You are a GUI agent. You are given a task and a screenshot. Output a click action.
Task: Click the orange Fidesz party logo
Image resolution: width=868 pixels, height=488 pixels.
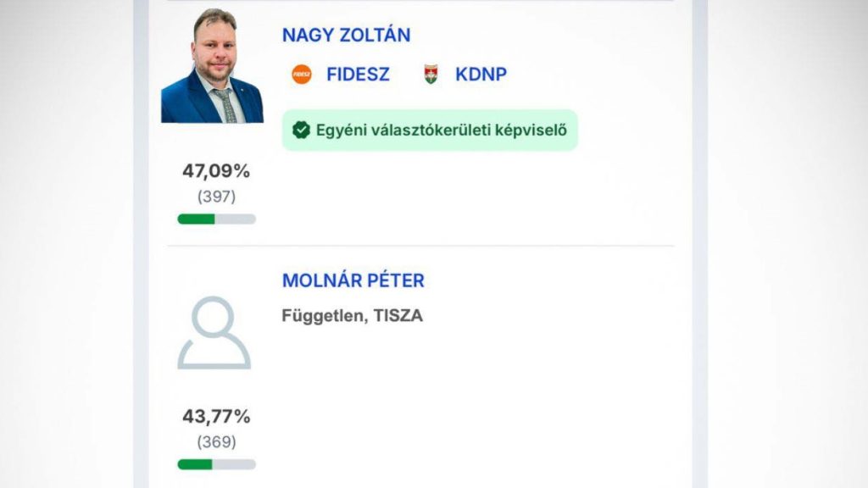click(301, 75)
